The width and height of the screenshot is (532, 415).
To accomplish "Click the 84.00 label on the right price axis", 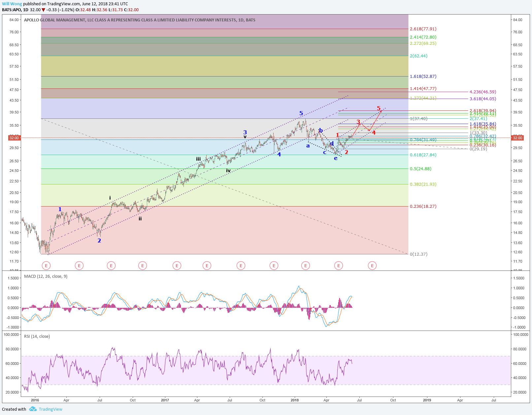I will coord(518,20).
